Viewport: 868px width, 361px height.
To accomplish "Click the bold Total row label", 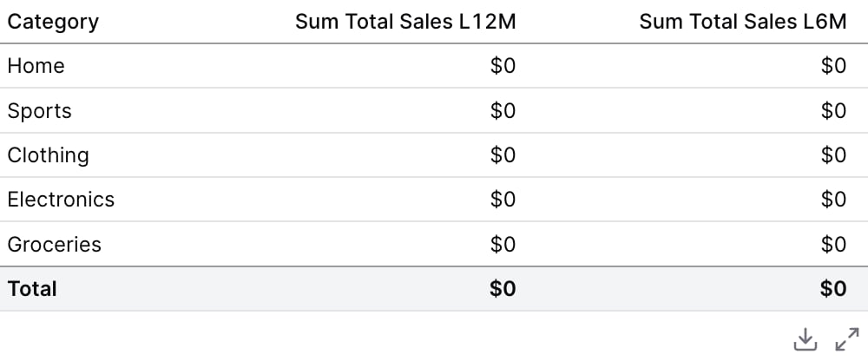I will tap(32, 288).
